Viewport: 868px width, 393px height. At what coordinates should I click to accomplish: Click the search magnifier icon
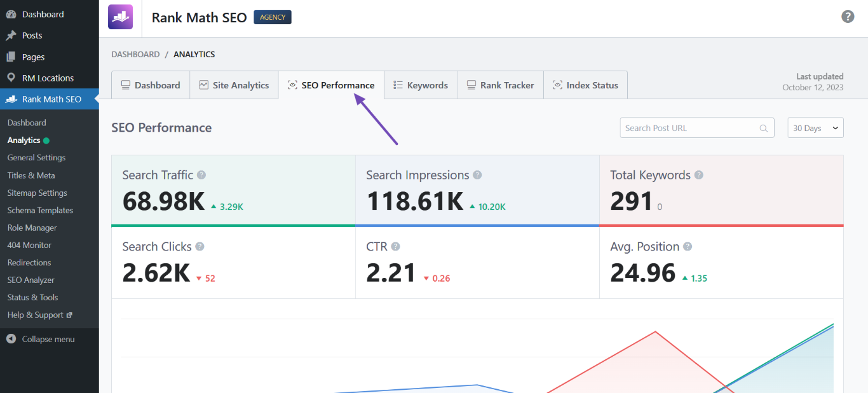click(x=764, y=128)
